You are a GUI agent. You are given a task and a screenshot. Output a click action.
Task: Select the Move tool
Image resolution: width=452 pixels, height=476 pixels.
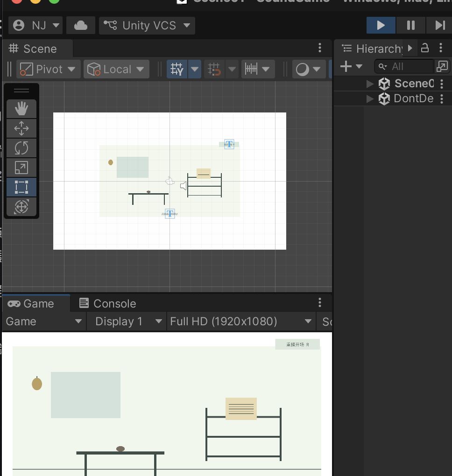(x=21, y=128)
